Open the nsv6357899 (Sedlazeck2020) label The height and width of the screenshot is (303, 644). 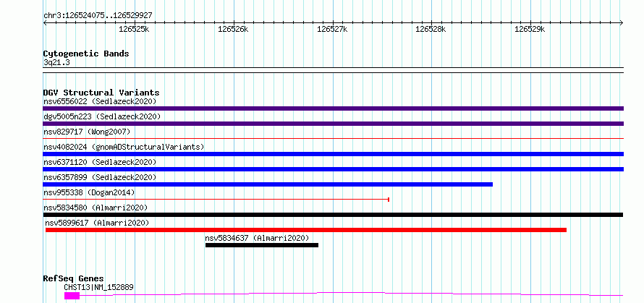[100, 177]
